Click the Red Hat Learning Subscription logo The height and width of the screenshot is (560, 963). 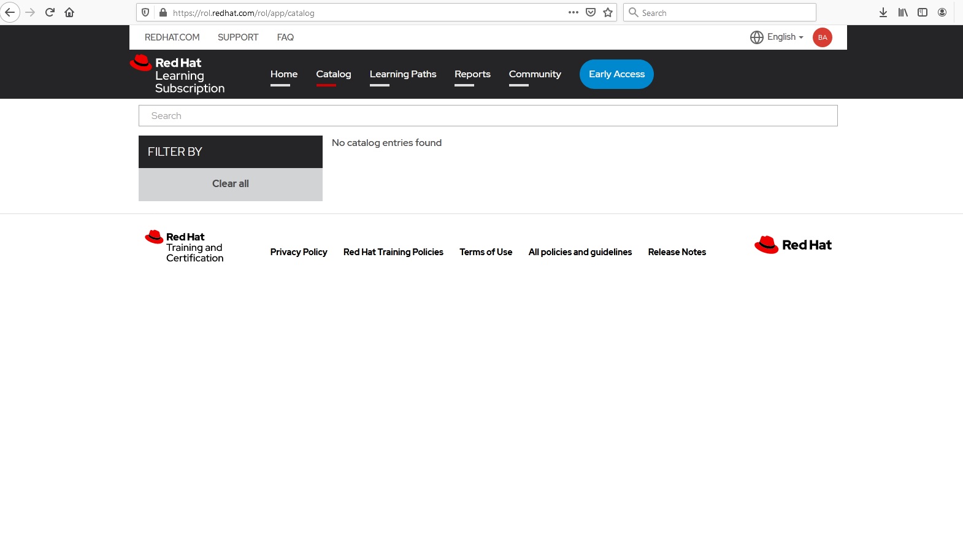point(178,75)
